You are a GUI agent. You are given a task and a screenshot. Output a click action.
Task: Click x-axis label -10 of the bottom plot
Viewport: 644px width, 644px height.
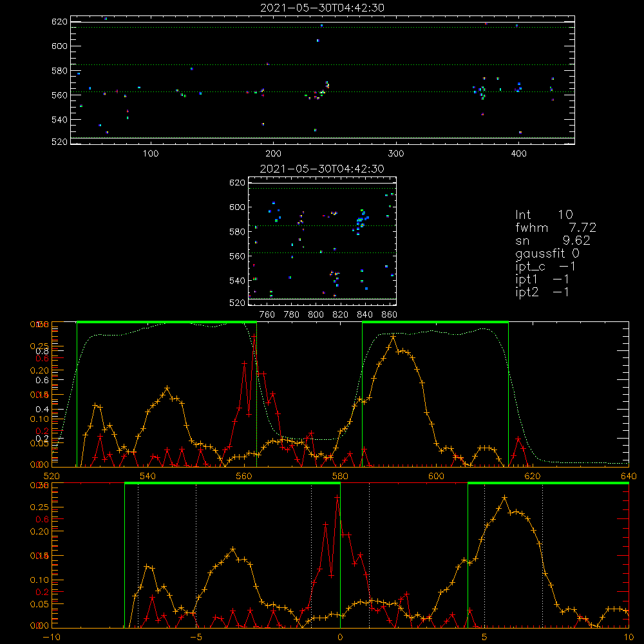52,638
